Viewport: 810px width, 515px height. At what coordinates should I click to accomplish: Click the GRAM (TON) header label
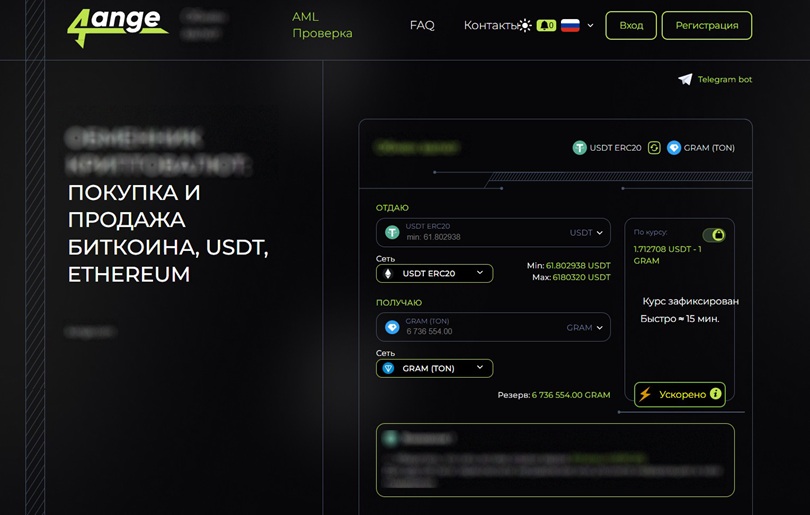click(x=709, y=148)
